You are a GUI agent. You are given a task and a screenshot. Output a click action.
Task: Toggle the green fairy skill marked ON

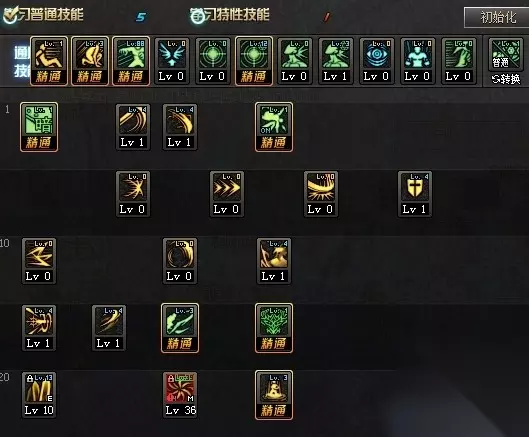(x=274, y=127)
